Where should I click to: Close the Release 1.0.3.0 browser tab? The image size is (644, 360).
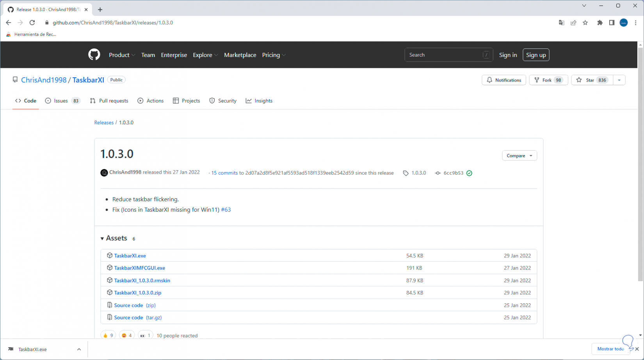(86, 9)
